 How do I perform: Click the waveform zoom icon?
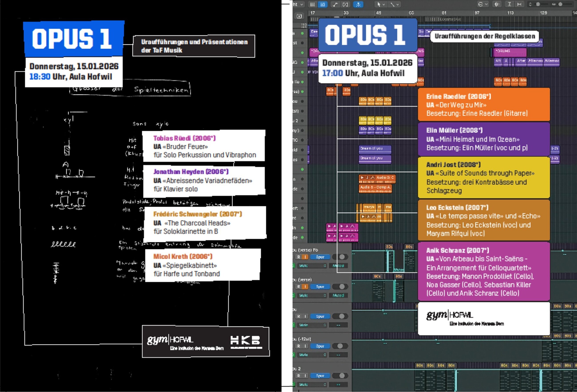[497, 4]
